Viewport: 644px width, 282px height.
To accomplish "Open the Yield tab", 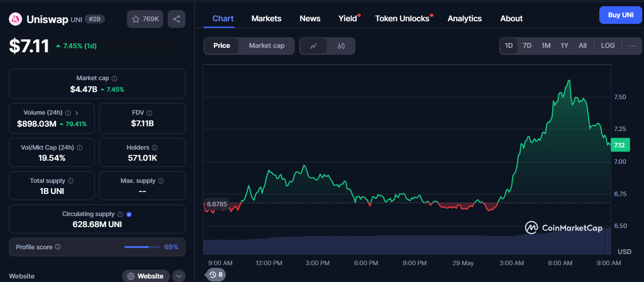I will click(x=348, y=19).
